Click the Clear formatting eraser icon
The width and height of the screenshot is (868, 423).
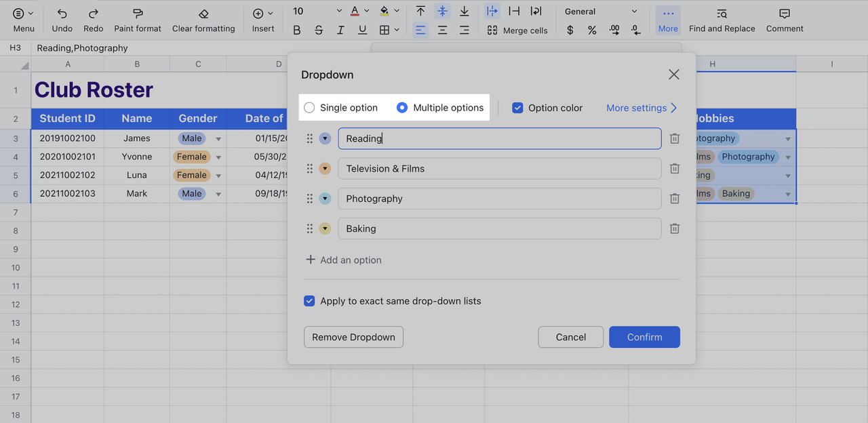pos(203,14)
